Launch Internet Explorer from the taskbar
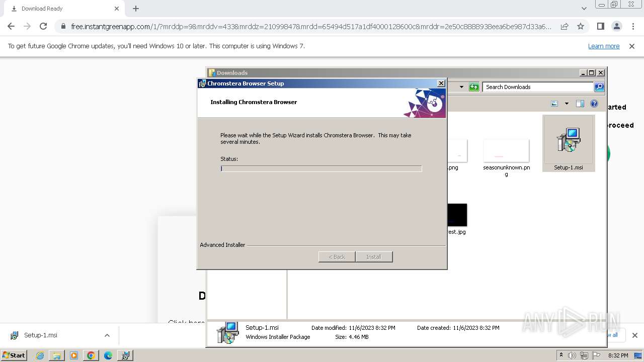Screen dimensions: 644x362 (x=40, y=355)
